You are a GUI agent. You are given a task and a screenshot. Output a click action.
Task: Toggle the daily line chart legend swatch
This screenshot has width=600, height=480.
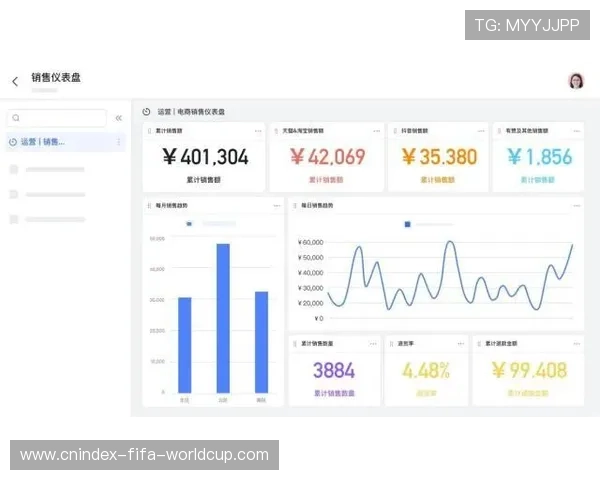tap(408, 224)
